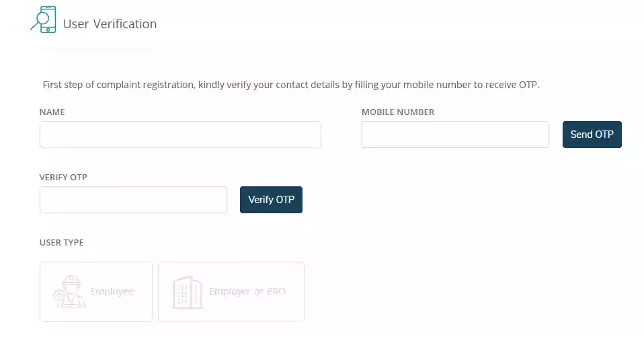The image size is (644, 337).
Task: Select the Employer or PRO user type
Action: tap(231, 292)
